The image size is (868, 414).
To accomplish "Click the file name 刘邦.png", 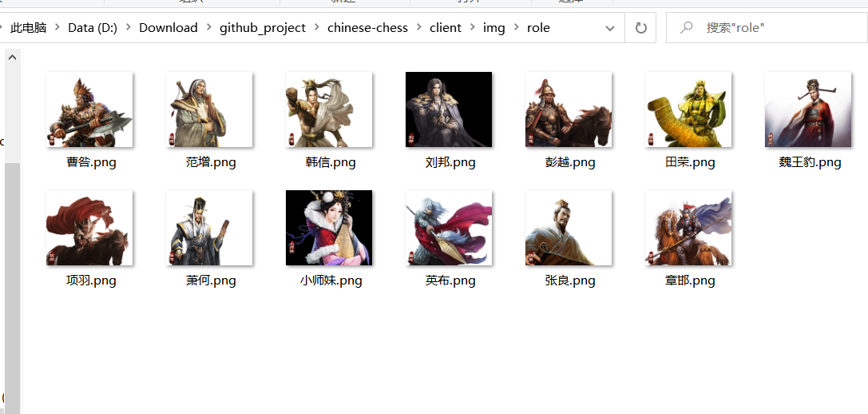I will coord(450,162).
